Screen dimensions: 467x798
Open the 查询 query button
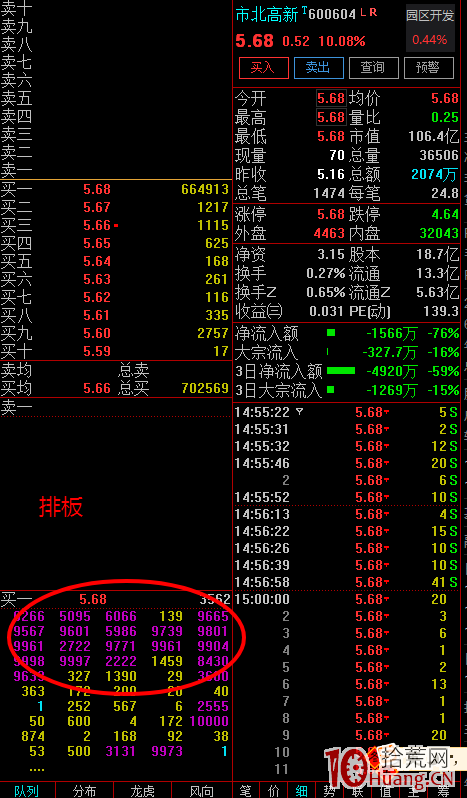point(373,68)
